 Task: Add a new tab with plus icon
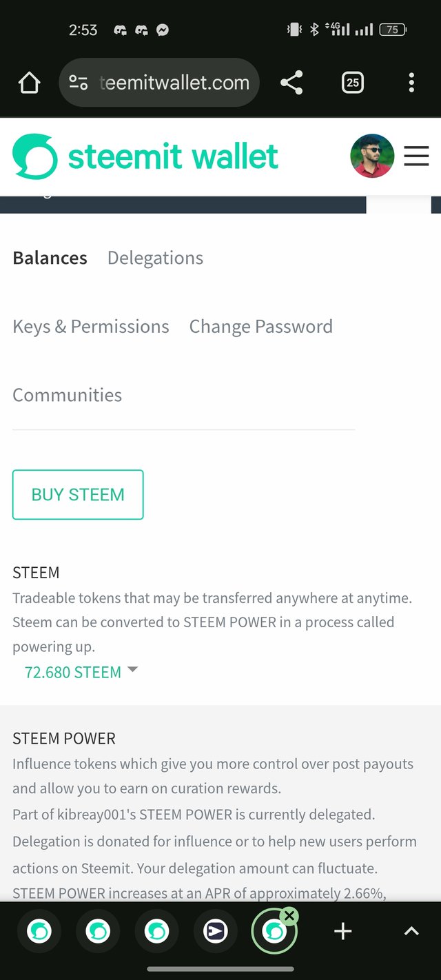point(342,932)
